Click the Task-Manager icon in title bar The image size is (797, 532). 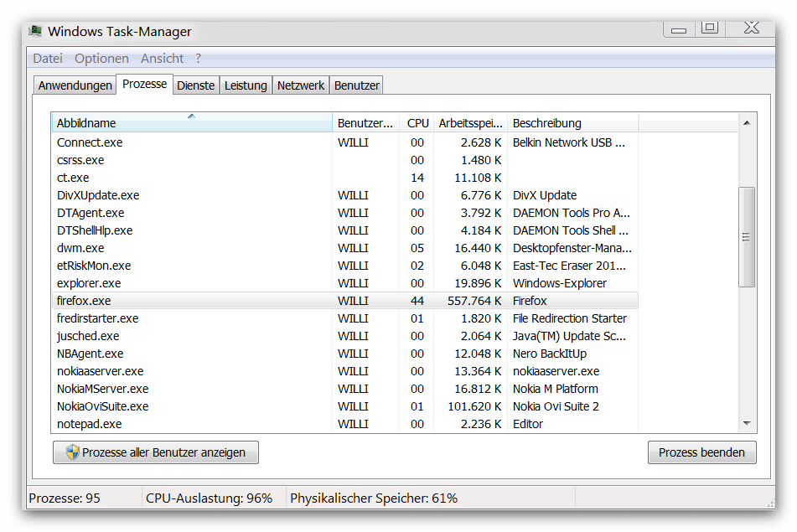36,32
